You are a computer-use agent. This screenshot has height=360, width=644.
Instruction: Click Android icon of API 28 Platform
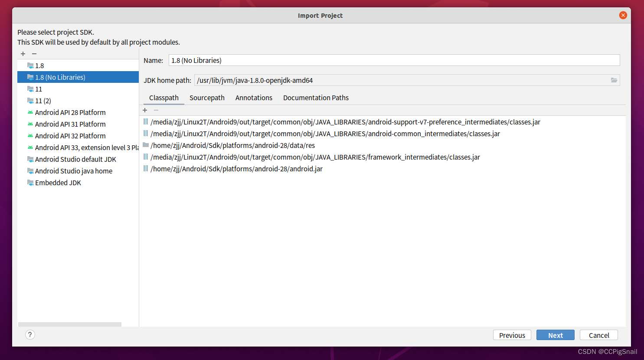(30, 112)
